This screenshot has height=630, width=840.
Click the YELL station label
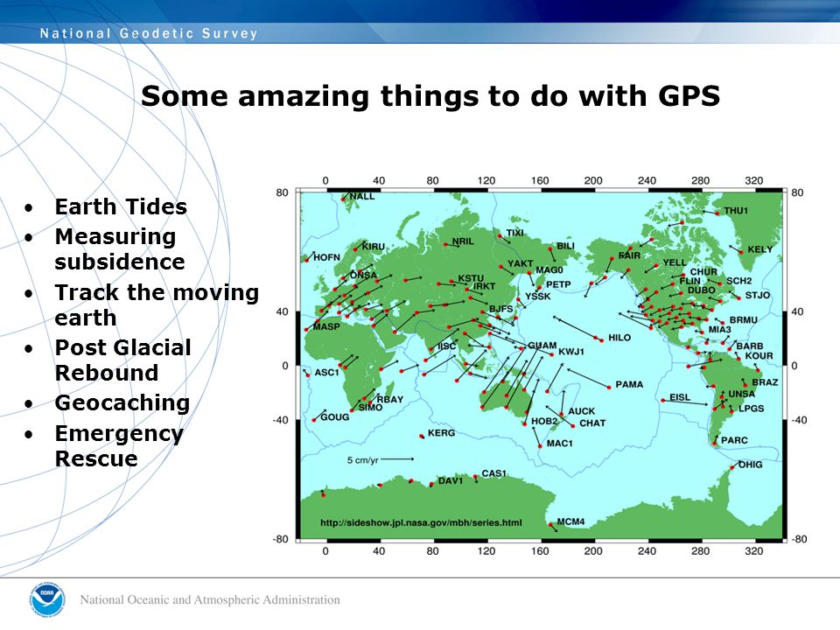(x=675, y=262)
